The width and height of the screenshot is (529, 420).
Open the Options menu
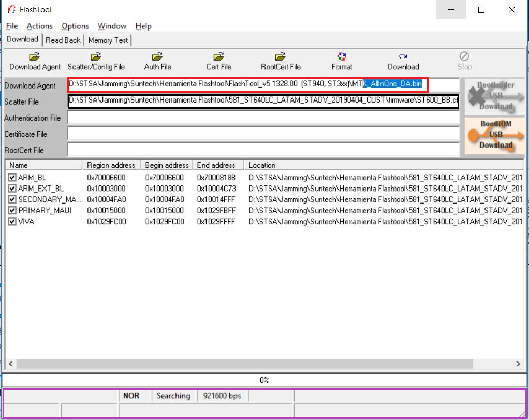pyautogui.click(x=75, y=26)
